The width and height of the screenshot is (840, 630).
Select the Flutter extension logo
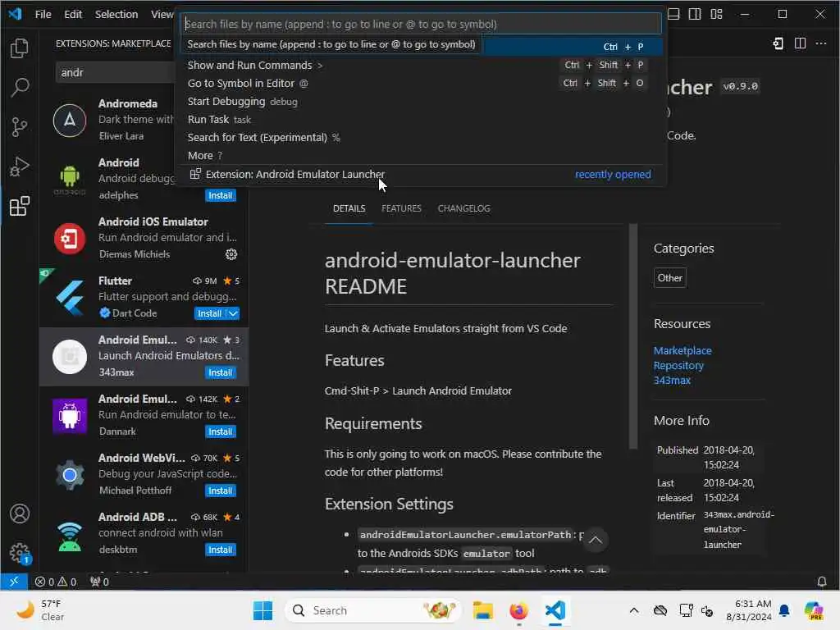pyautogui.click(x=70, y=297)
